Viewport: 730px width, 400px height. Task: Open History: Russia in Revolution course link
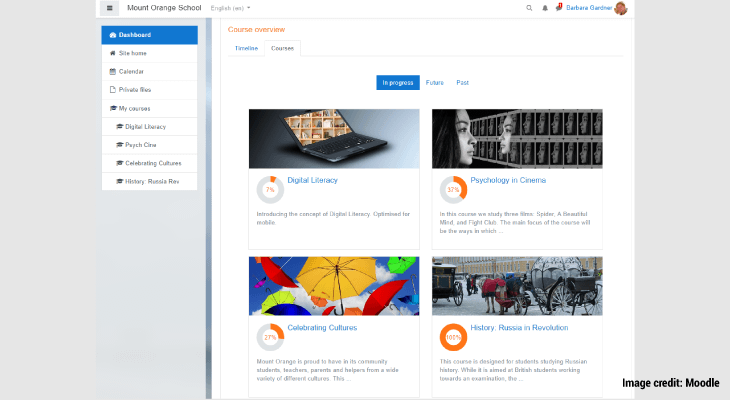point(519,328)
